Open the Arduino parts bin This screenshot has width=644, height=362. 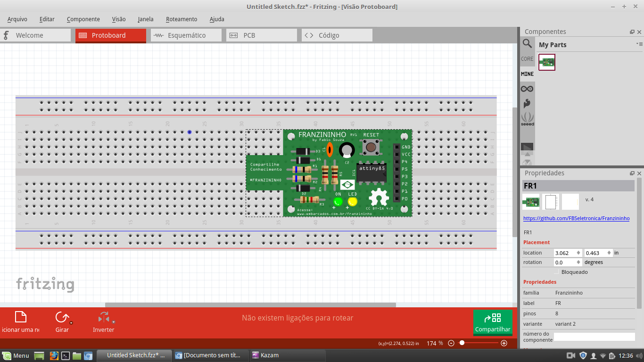coord(527,89)
